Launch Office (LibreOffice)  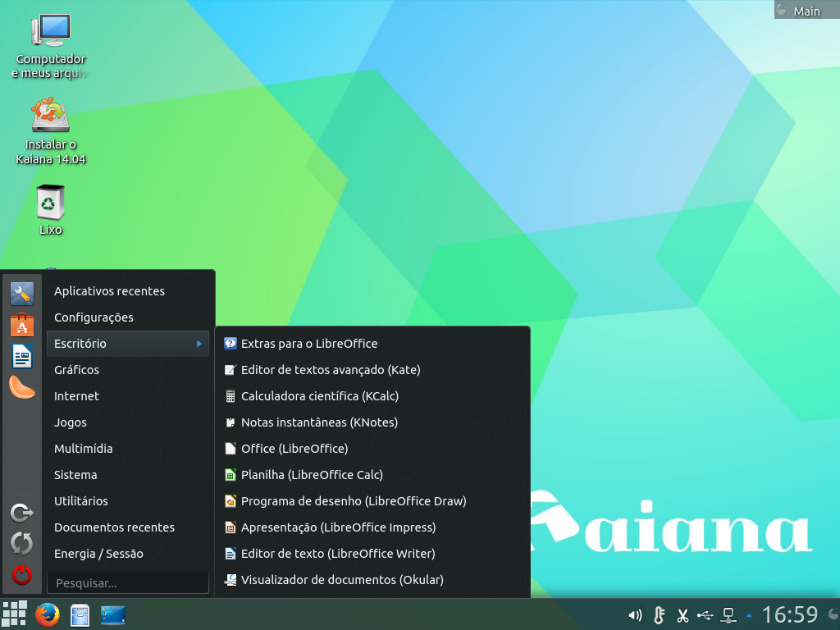pyautogui.click(x=372, y=449)
